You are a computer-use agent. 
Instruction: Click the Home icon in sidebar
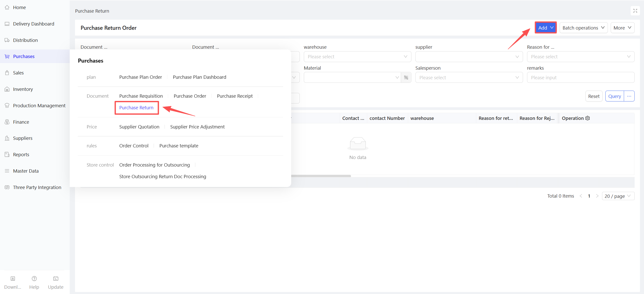tap(7, 7)
